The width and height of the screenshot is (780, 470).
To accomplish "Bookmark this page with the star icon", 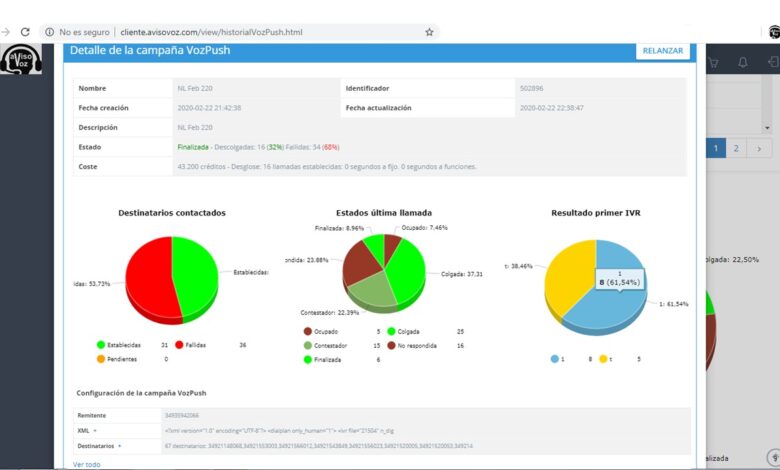I will pos(429,32).
